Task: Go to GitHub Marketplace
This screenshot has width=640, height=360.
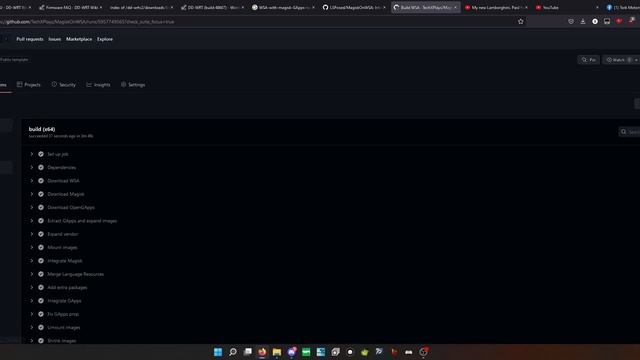Action: (x=79, y=39)
